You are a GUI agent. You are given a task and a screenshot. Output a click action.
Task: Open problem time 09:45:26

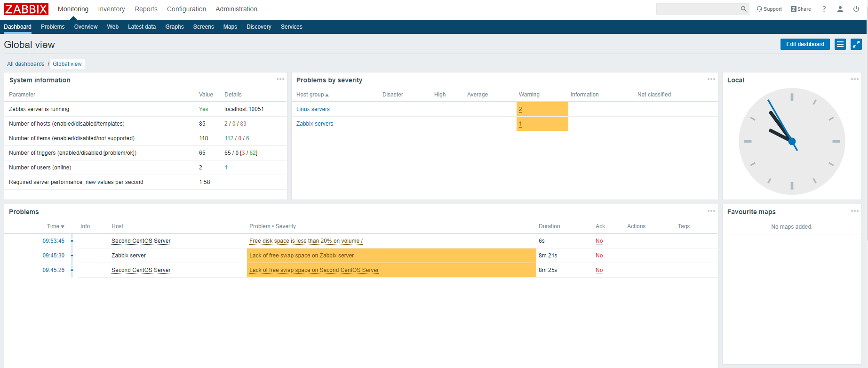54,270
